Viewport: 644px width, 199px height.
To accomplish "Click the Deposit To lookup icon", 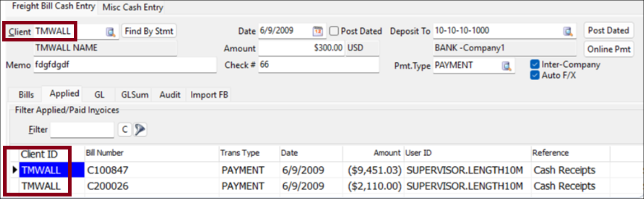I will (568, 31).
